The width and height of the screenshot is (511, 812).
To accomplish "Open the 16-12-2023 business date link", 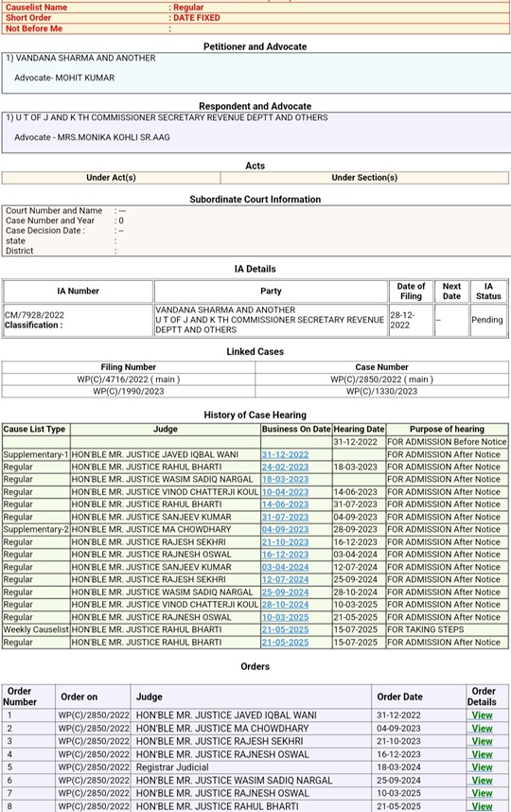I will tap(285, 555).
